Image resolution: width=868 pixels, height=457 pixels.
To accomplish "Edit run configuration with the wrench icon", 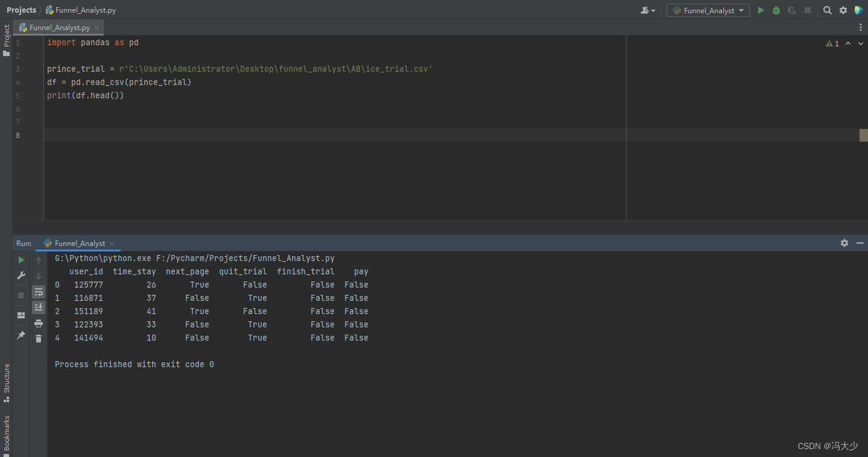I will pyautogui.click(x=21, y=276).
